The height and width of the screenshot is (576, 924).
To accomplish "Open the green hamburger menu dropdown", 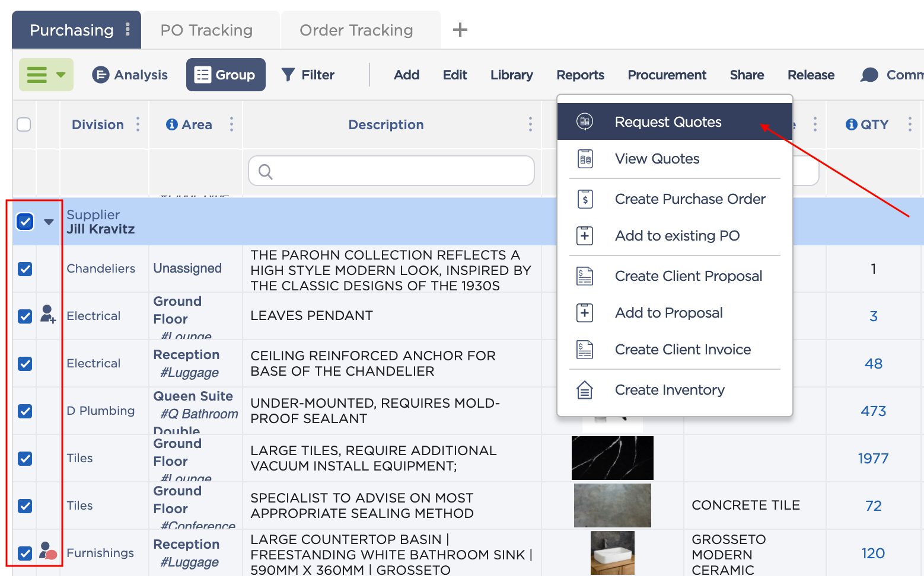I will click(x=46, y=75).
